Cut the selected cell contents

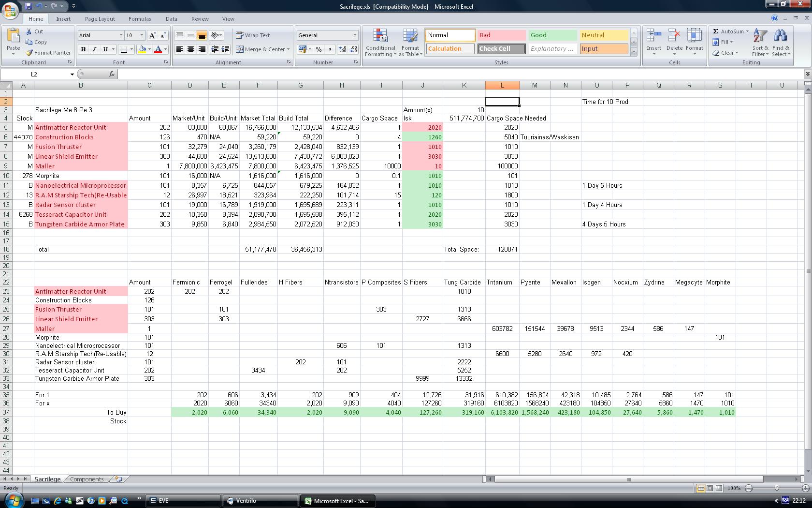[x=35, y=31]
